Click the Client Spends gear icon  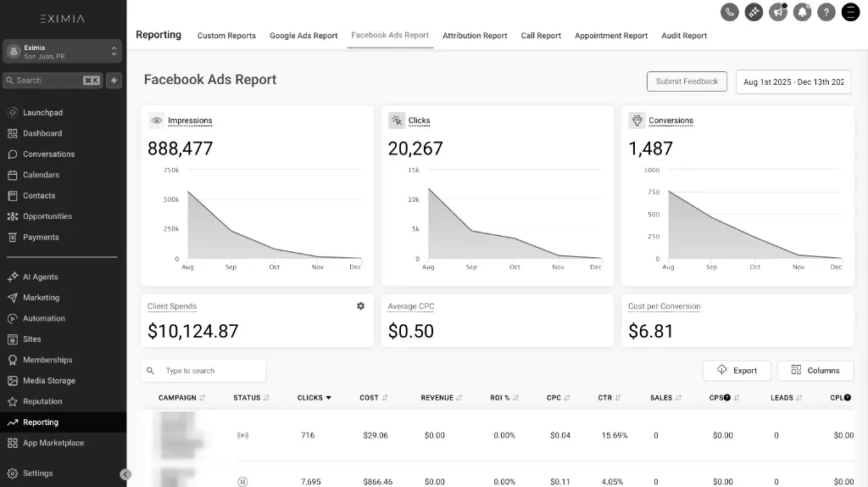[x=360, y=305]
